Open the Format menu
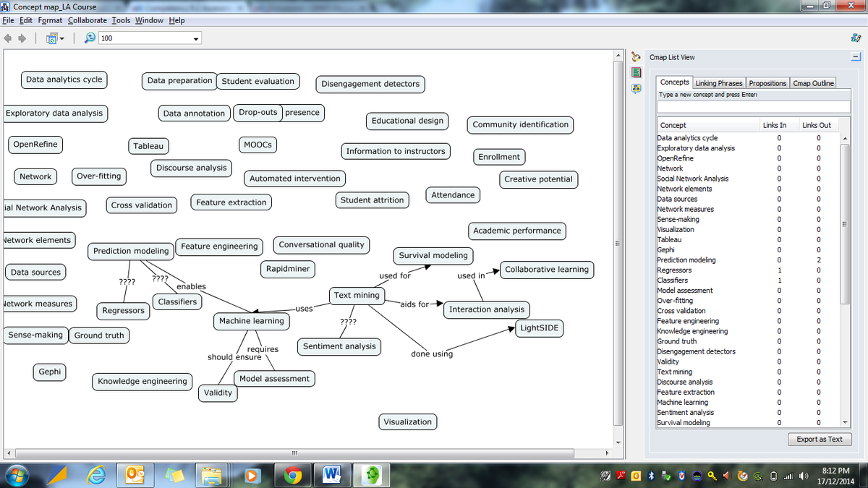 pos(50,20)
